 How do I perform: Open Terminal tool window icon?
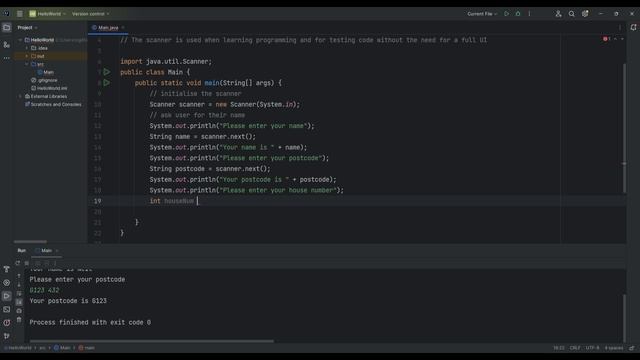pos(7,309)
